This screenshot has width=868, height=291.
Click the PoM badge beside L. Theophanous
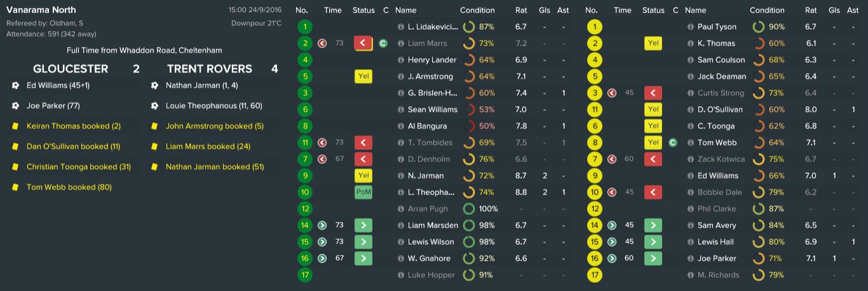point(363,192)
